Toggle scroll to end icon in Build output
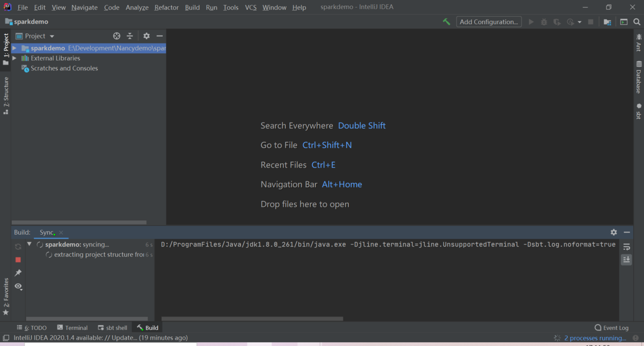Viewport: 644px width, 346px height. tap(626, 259)
